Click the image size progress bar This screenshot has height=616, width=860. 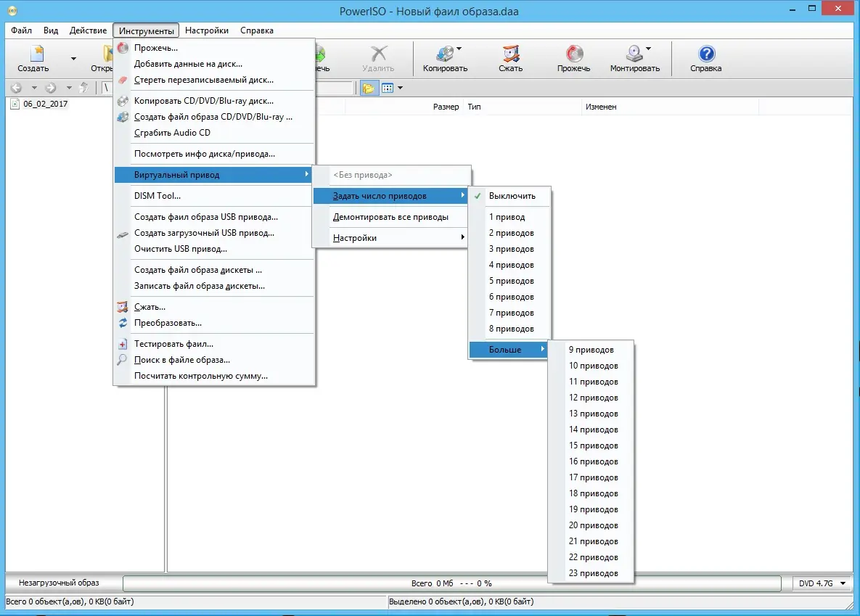[x=452, y=583]
